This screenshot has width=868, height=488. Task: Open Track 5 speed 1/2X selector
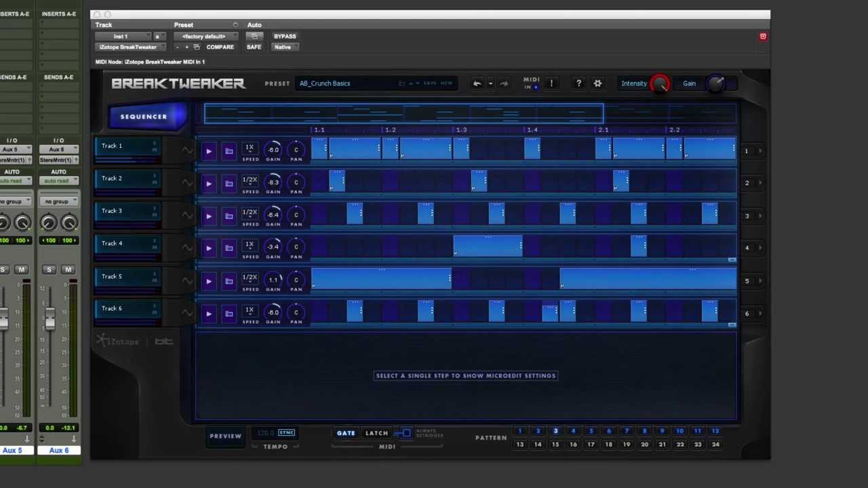click(250, 278)
